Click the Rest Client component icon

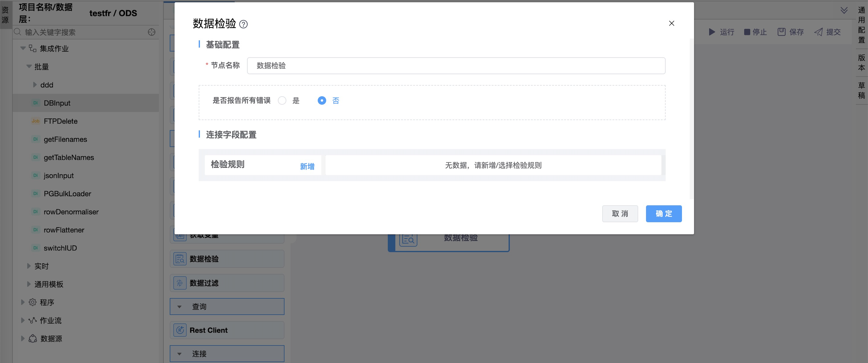point(180,330)
